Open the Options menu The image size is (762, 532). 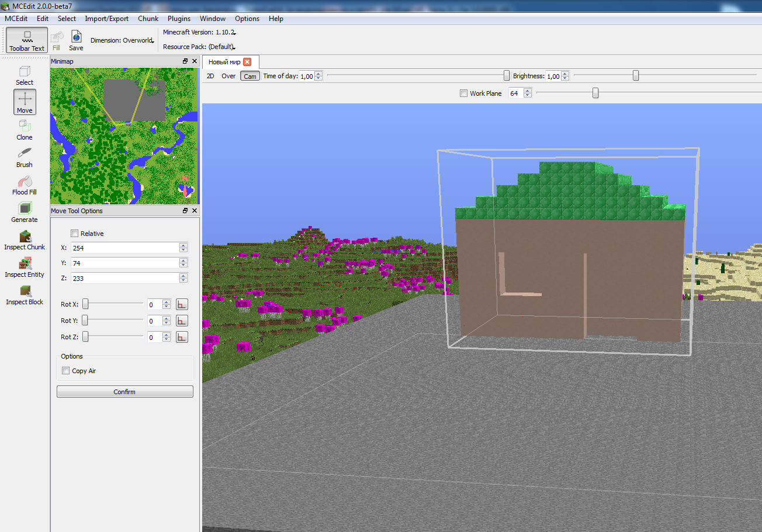pos(247,19)
